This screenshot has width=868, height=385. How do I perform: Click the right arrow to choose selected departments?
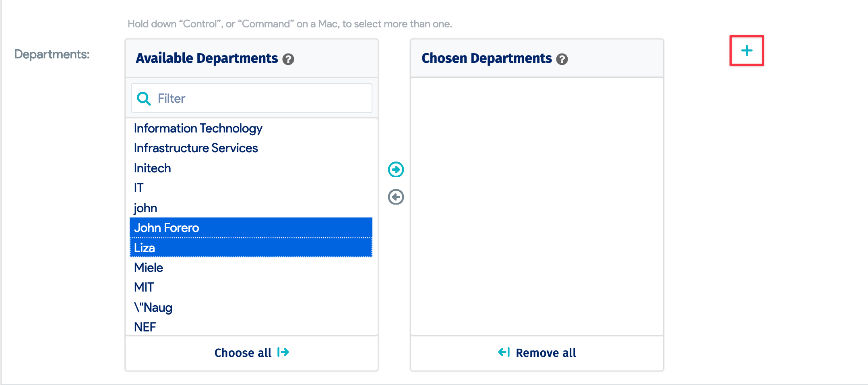(x=396, y=170)
